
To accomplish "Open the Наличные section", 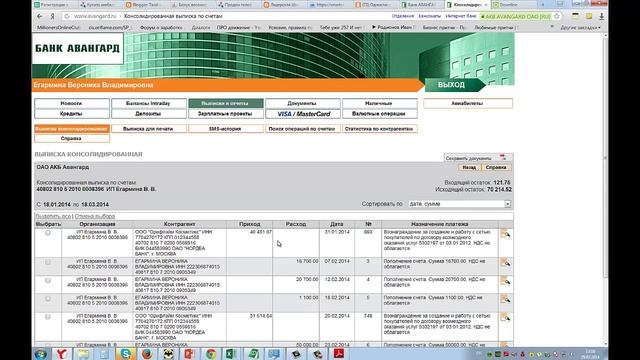I will coord(379,103).
